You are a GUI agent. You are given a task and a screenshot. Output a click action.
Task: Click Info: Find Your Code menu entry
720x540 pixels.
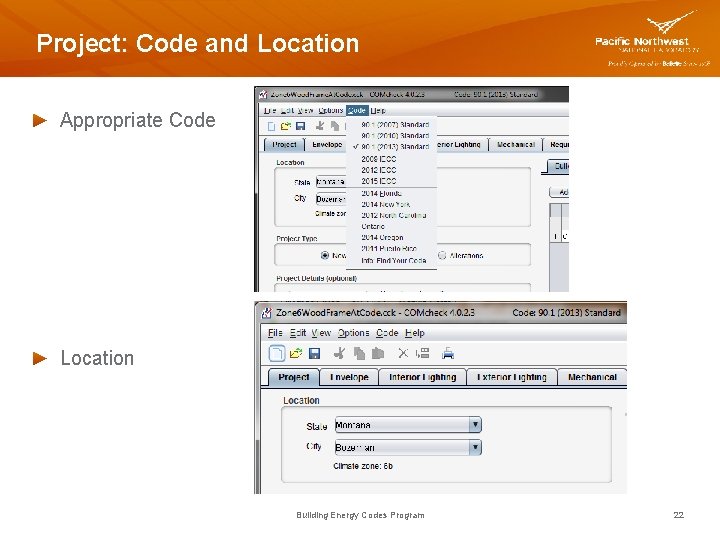(x=391, y=261)
